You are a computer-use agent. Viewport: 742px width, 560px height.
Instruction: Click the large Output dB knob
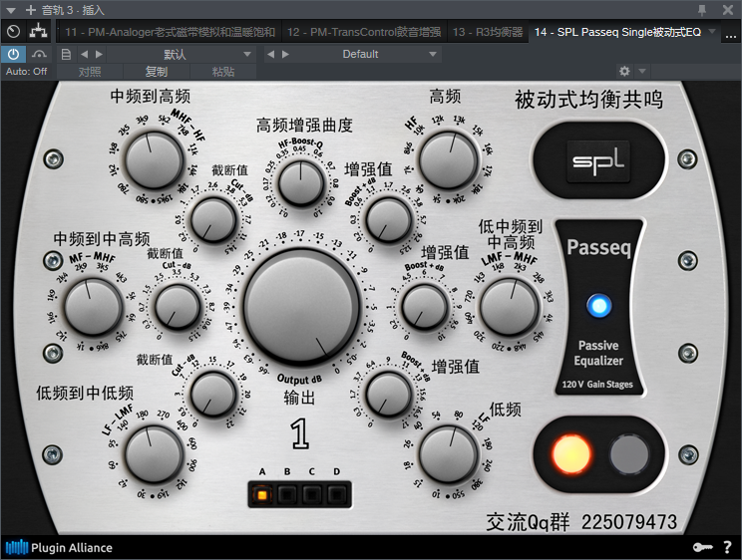(x=301, y=307)
